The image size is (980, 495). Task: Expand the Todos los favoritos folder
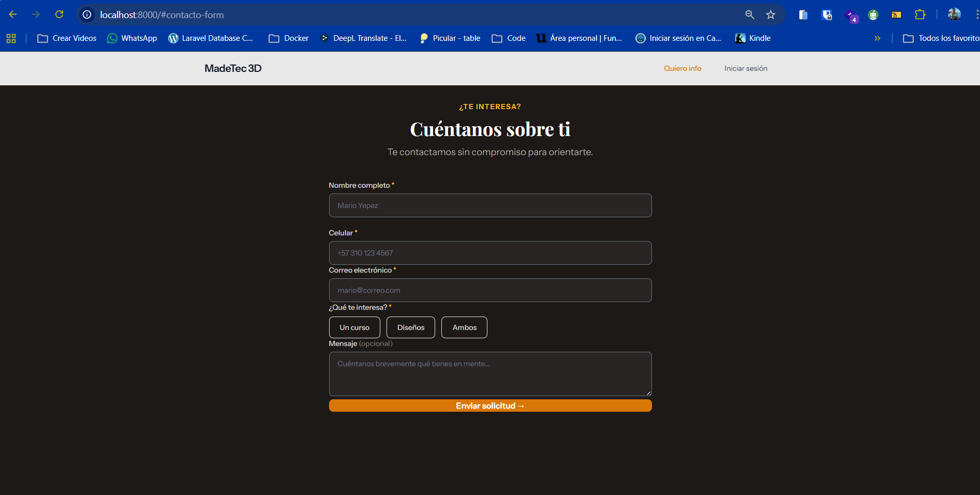point(941,38)
